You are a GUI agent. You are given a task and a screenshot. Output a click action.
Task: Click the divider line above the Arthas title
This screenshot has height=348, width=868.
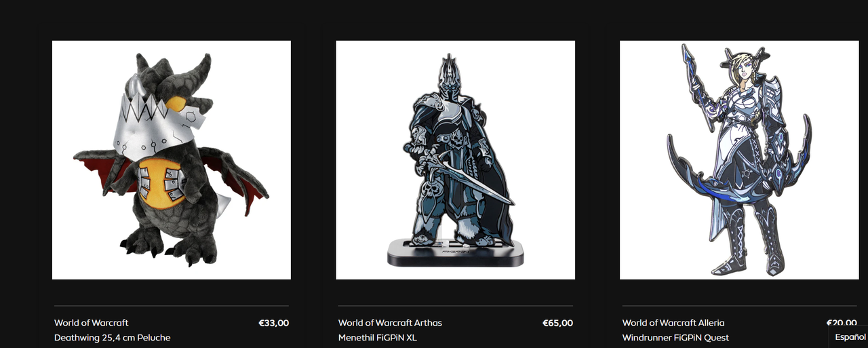(x=456, y=306)
